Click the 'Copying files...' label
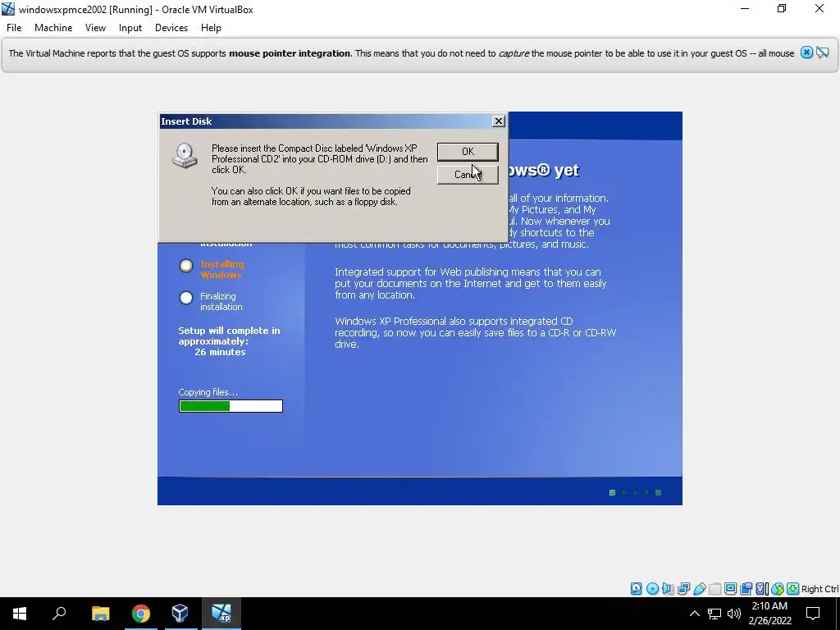The height and width of the screenshot is (630, 840). (208, 392)
